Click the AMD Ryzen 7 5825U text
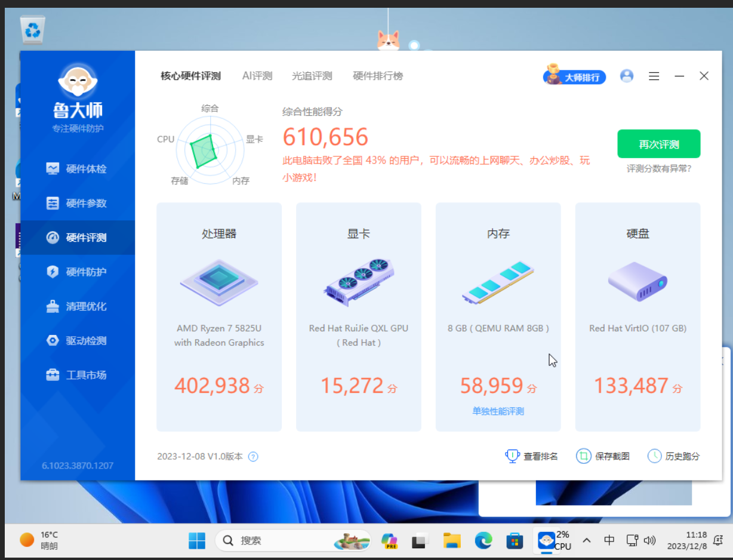Image resolution: width=733 pixels, height=560 pixels. (x=219, y=336)
